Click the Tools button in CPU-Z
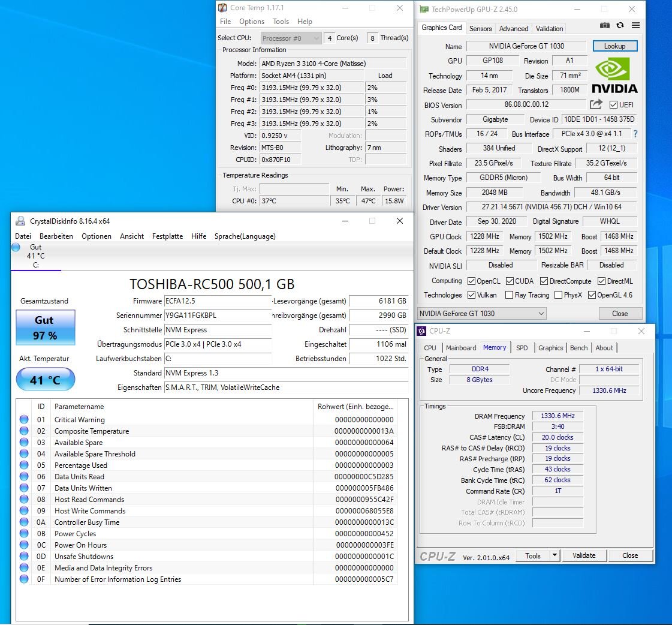Viewport: 672px width, 625px height. click(533, 555)
